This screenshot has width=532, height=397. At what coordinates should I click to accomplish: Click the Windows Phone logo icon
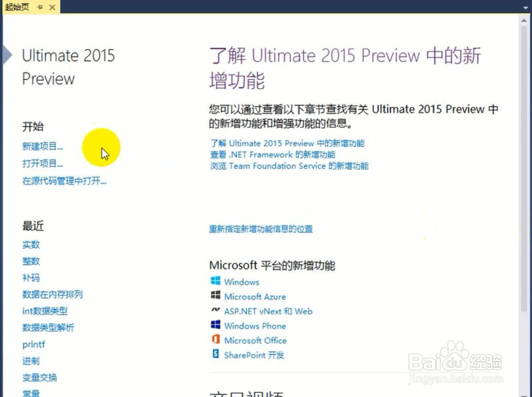click(215, 325)
